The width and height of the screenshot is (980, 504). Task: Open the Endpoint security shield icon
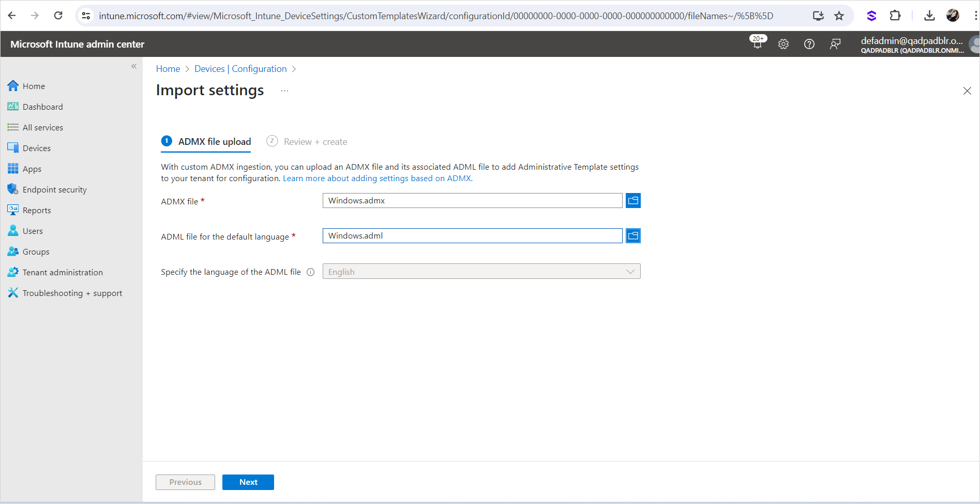click(x=13, y=189)
